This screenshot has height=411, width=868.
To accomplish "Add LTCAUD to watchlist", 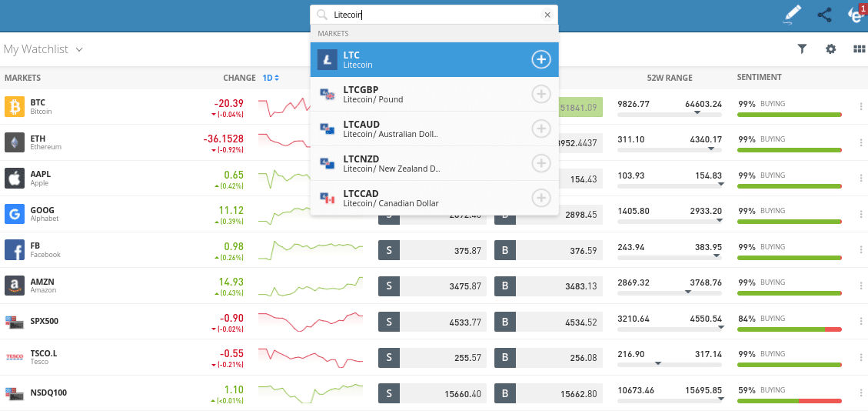I will pos(540,129).
